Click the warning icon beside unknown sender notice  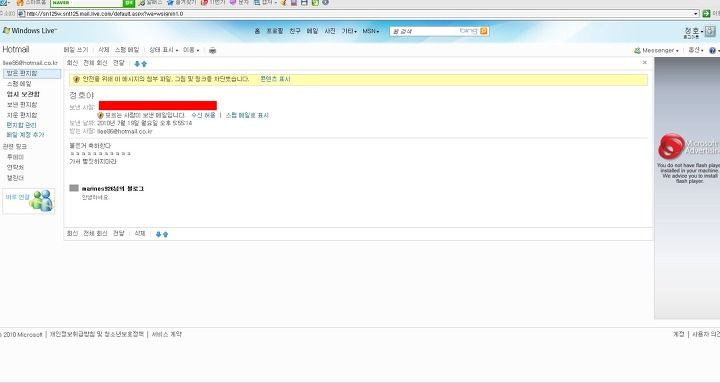(x=101, y=115)
